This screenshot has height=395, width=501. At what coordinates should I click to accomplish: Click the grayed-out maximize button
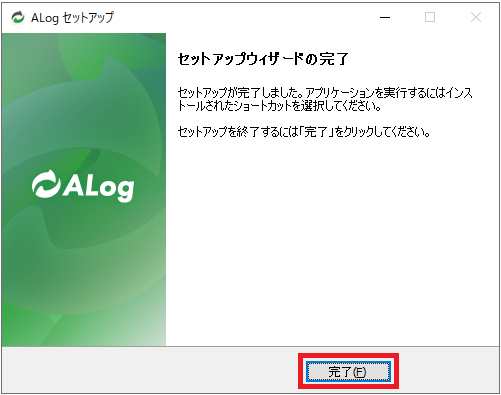coord(430,17)
